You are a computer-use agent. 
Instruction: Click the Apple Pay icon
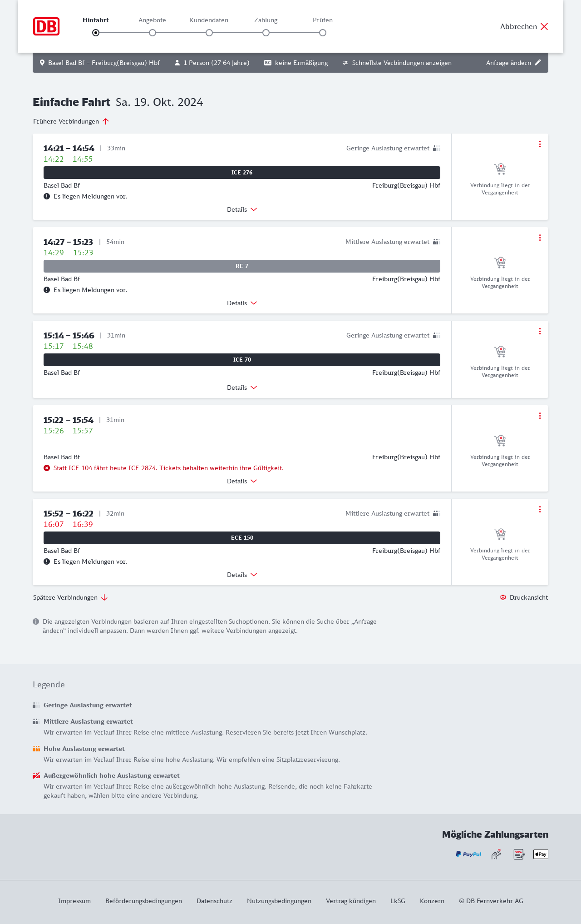tap(541, 854)
